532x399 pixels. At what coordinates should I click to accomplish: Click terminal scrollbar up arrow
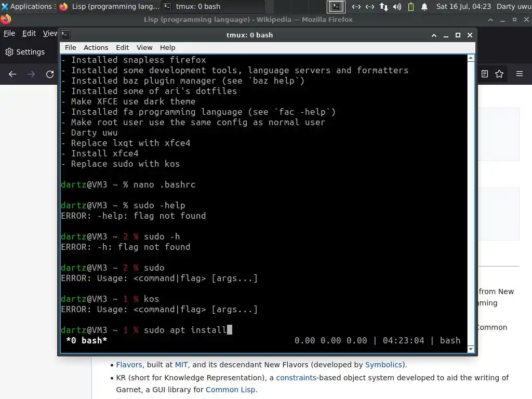coord(471,58)
